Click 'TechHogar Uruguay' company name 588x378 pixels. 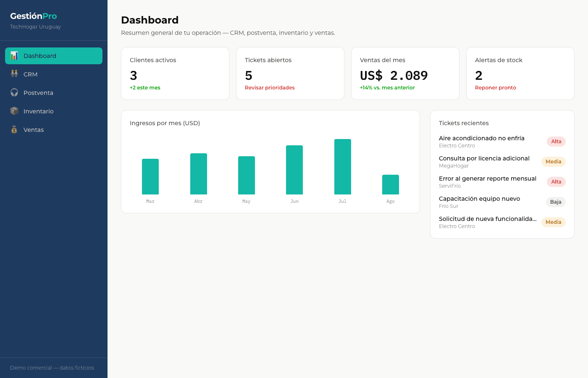[35, 27]
